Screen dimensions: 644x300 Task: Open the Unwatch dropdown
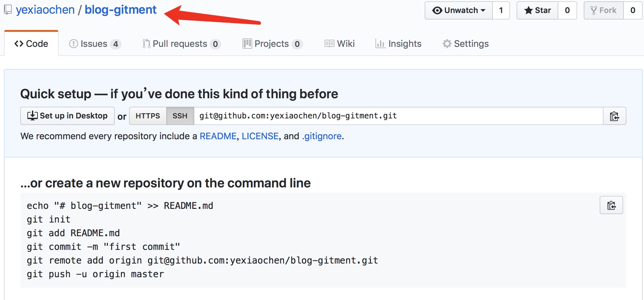pos(459,10)
